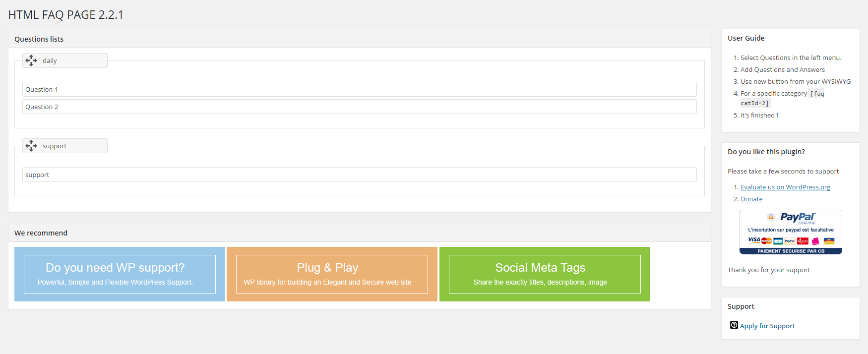Open the Evaluate us on WordPress.org link

pos(785,187)
